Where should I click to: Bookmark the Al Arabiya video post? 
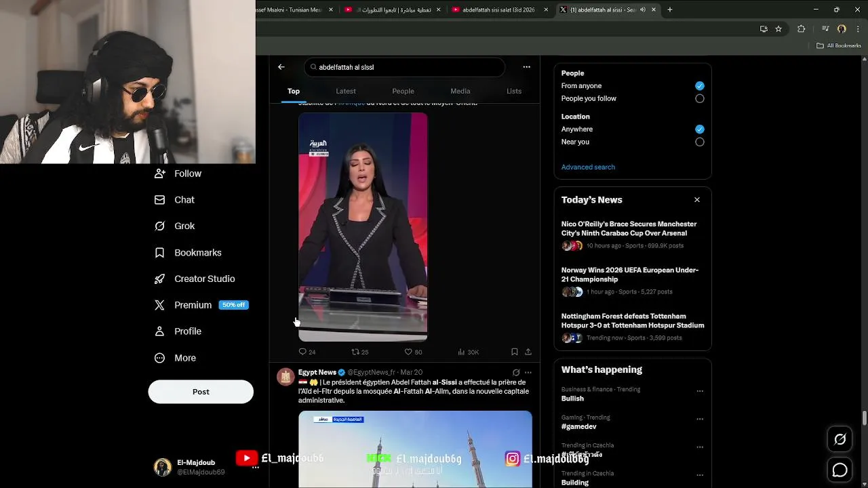[515, 352]
